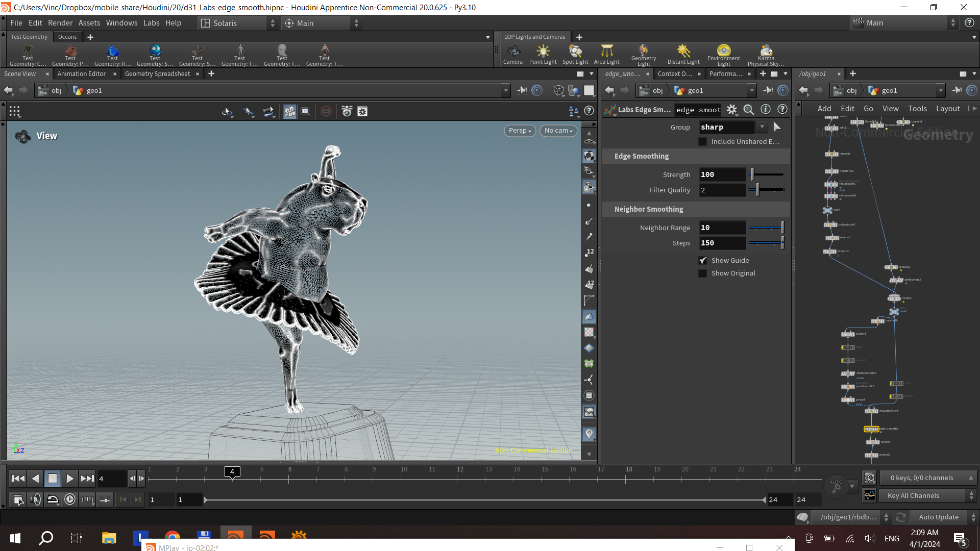Image resolution: width=980 pixels, height=551 pixels.
Task: Click the play forward button
Action: (x=70, y=479)
